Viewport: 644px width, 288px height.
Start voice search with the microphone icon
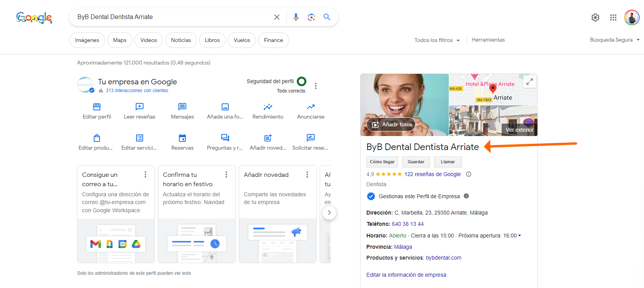point(296,17)
